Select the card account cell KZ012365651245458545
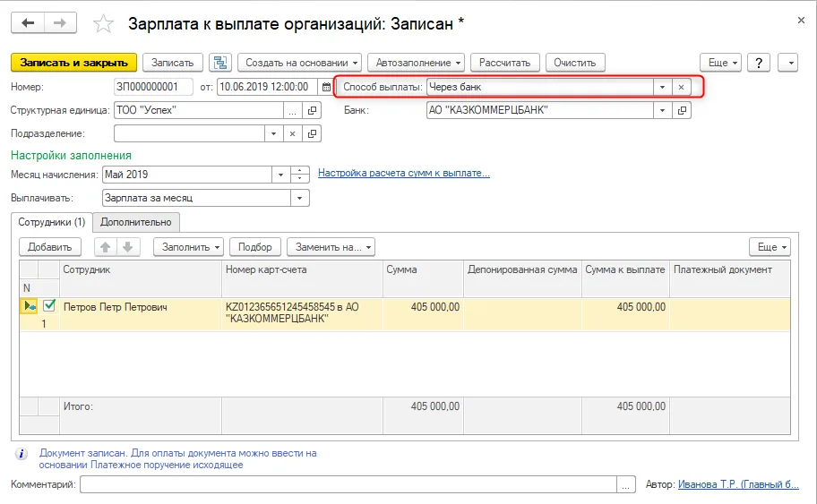This screenshot has width=817, height=504. (302, 314)
